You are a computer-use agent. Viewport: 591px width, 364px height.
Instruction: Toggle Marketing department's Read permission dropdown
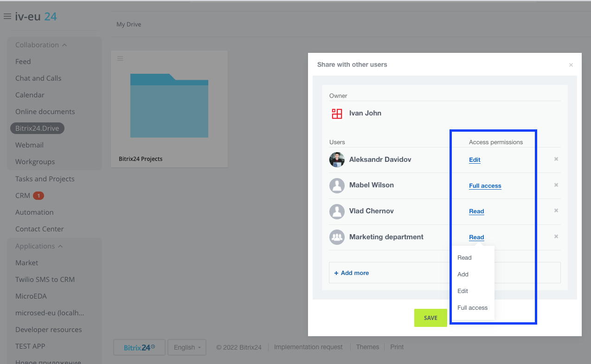coord(476,237)
